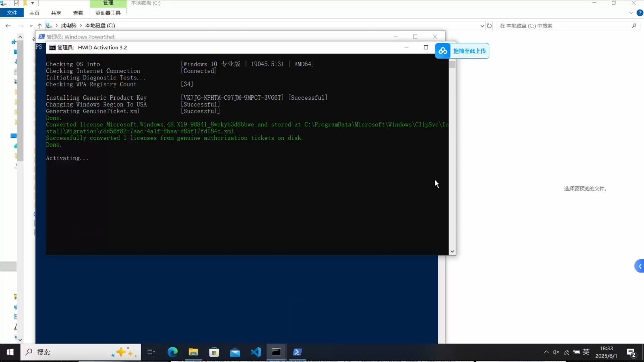Open network status tray icon
The image size is (644, 362).
coord(567,352)
